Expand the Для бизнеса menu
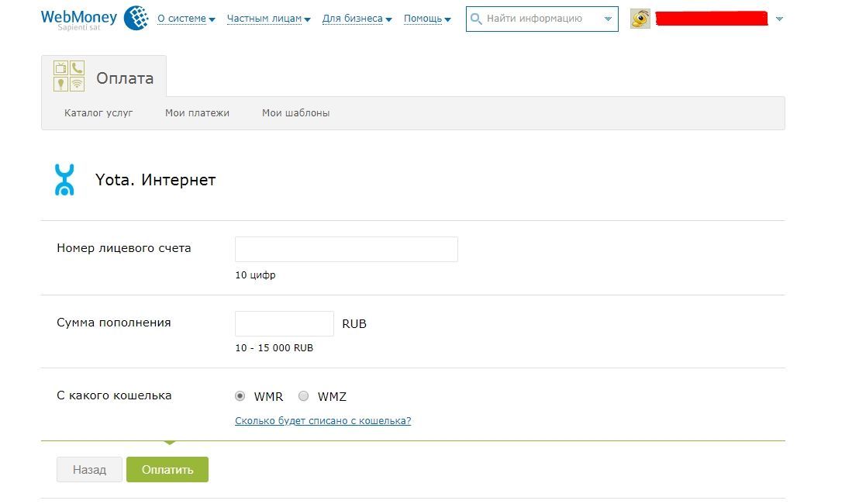The height and width of the screenshot is (504, 859). coord(357,19)
